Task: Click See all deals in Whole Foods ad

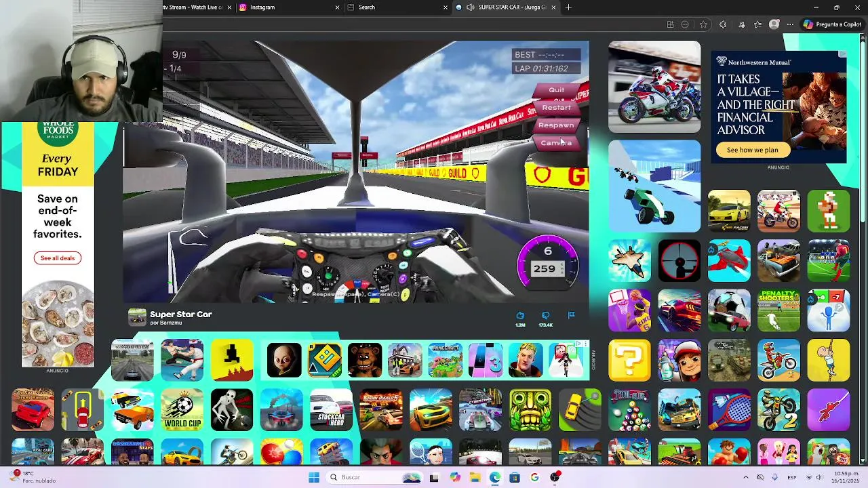Action: [58, 258]
